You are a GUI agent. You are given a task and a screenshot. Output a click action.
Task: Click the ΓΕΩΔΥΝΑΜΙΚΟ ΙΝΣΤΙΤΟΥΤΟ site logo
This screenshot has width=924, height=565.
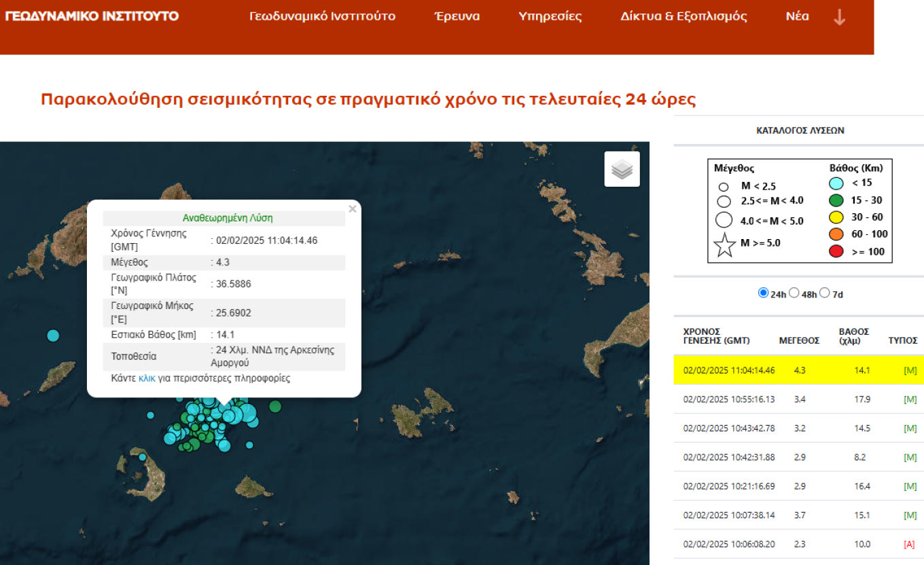[92, 16]
